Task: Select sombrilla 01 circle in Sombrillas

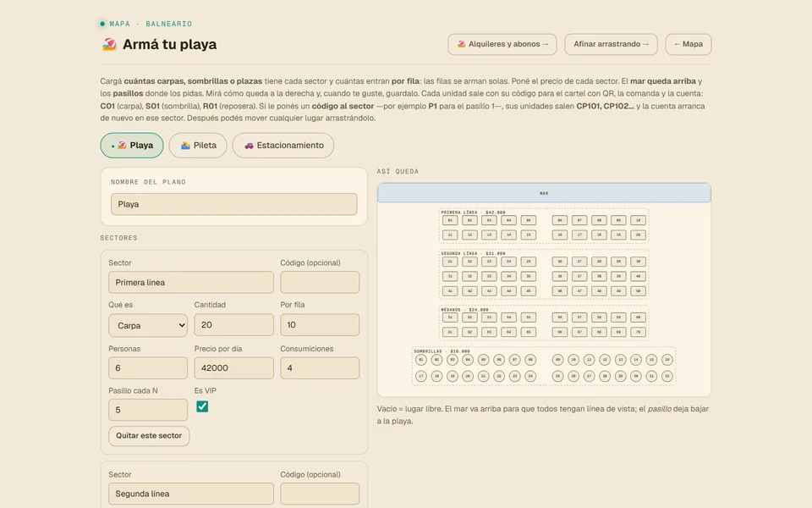Action: click(421, 359)
